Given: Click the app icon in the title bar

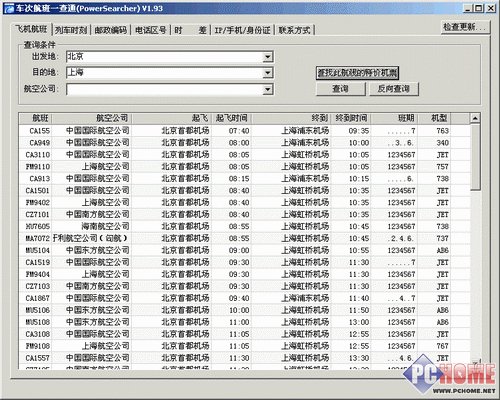Looking at the screenshot, I should pos(9,8).
